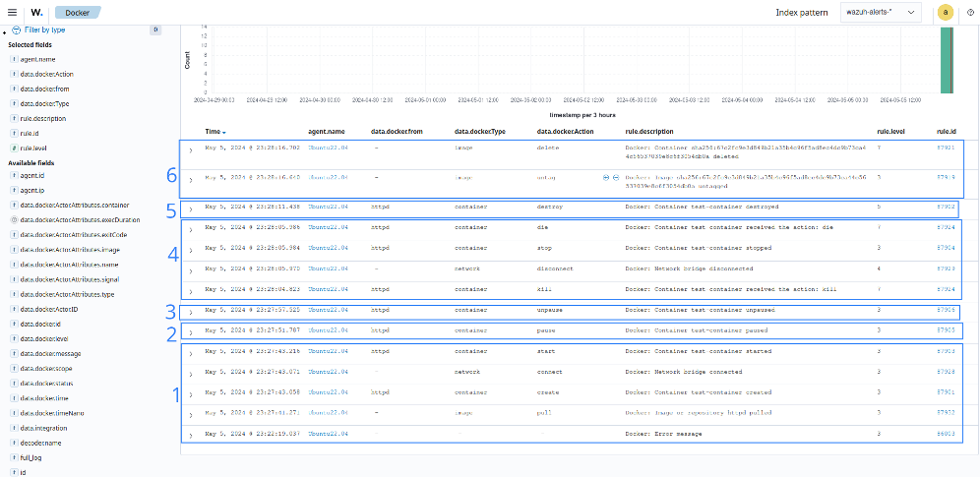Open the hamburger navigation menu
The image size is (980, 477).
pyautogui.click(x=13, y=12)
